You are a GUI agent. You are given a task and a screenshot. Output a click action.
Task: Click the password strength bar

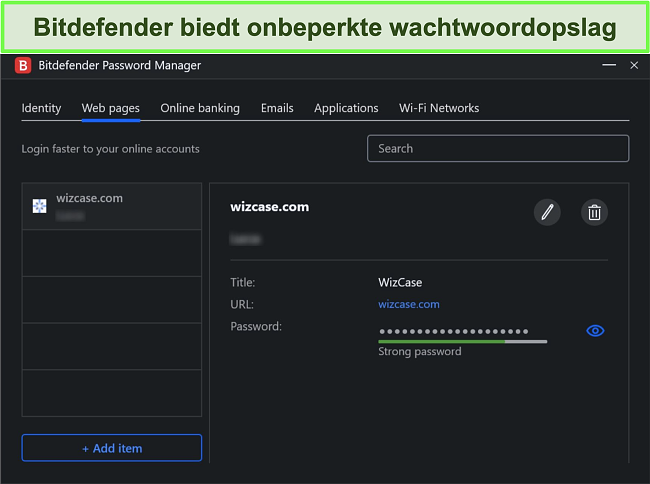coord(463,341)
